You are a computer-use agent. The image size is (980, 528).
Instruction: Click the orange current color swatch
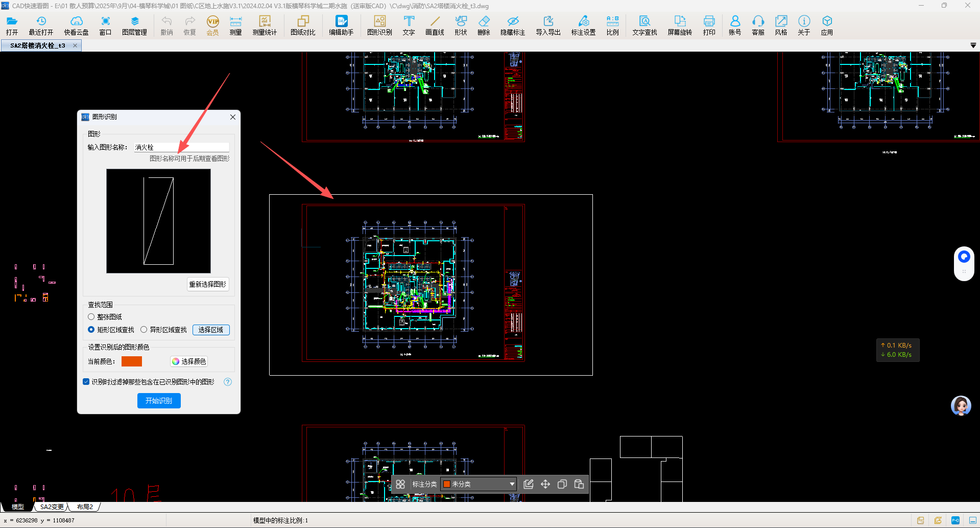click(x=132, y=361)
